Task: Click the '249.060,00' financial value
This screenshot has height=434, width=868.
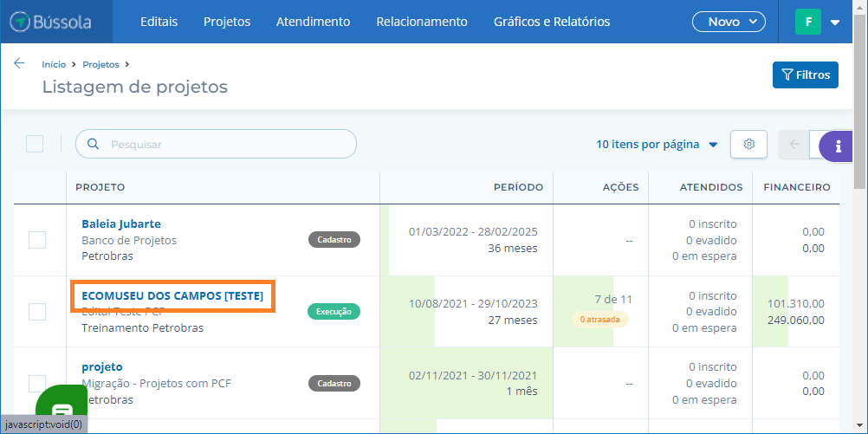Action: 796,320
